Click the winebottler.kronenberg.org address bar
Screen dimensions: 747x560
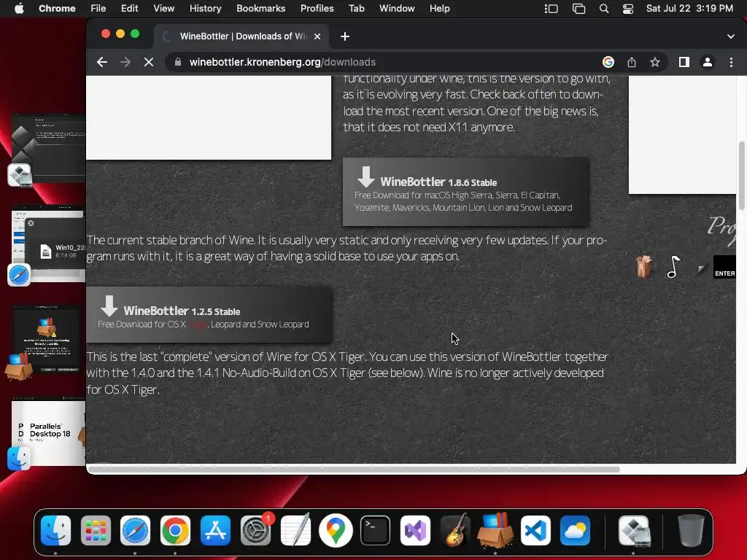coord(282,63)
